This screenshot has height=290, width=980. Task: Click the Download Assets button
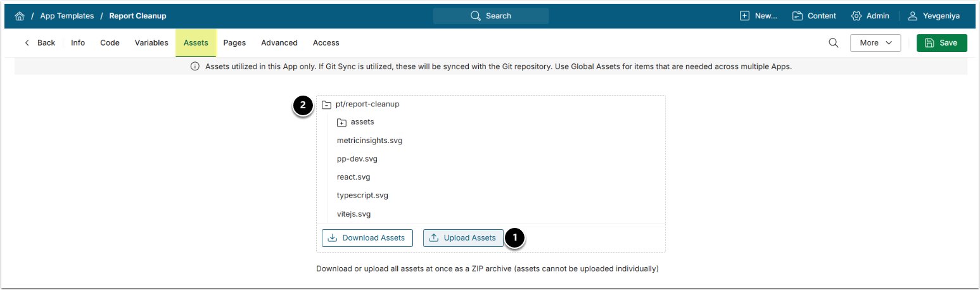tap(367, 238)
